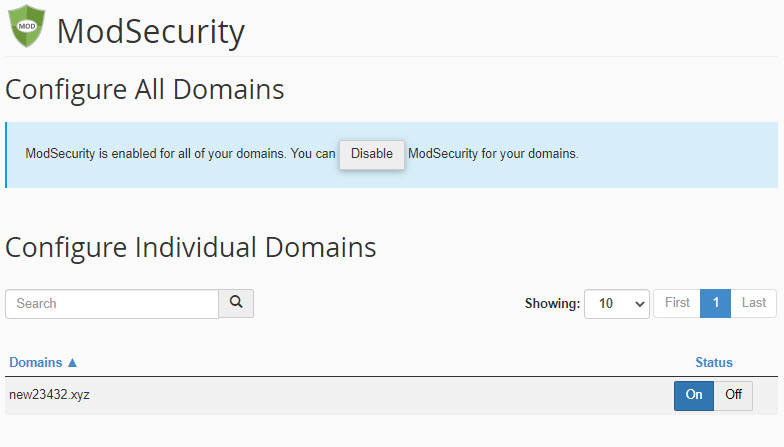The height and width of the screenshot is (447, 784).
Task: Jump to the Last page
Action: coord(754,303)
